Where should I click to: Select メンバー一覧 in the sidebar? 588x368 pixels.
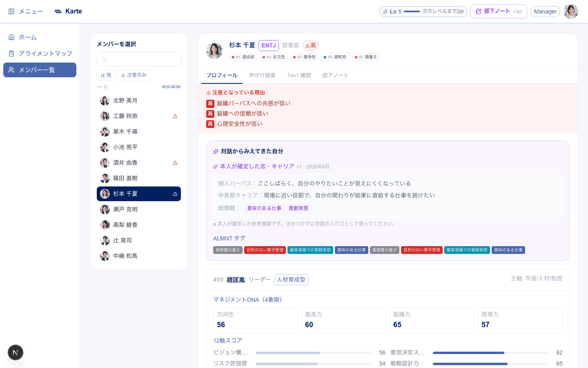(x=40, y=70)
